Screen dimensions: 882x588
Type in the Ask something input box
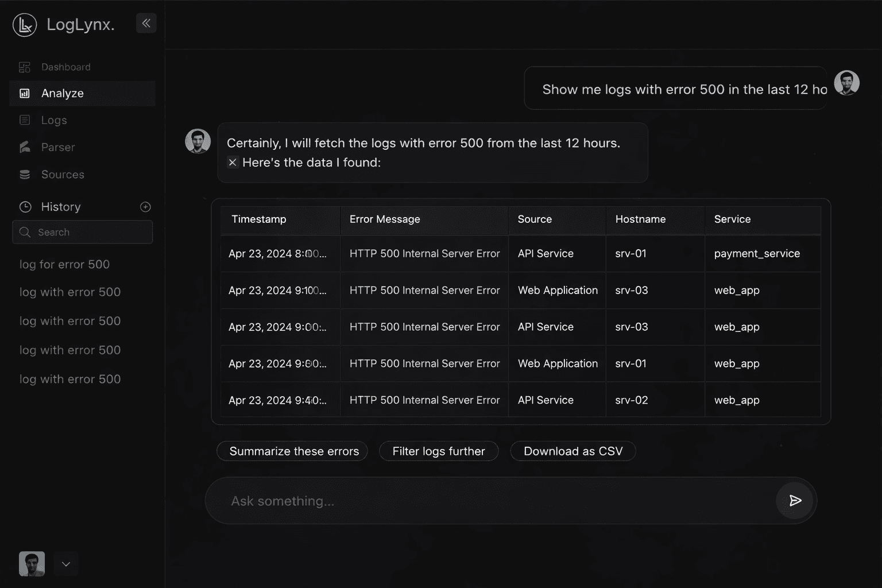click(x=488, y=501)
